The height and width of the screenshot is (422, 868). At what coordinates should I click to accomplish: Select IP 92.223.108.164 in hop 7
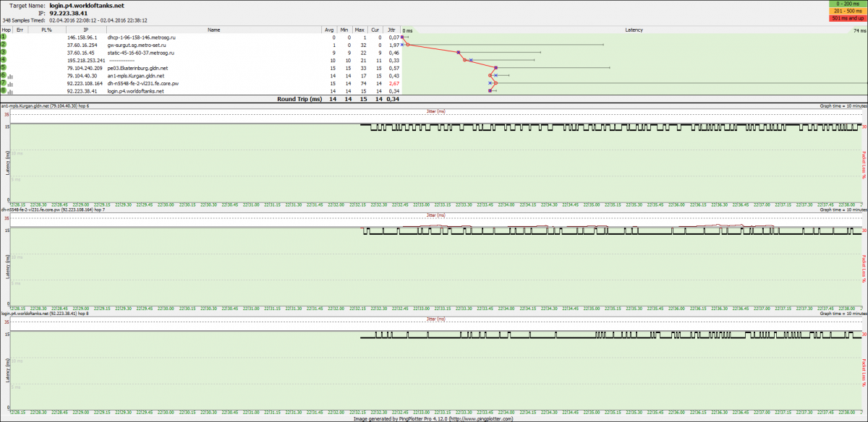click(85, 83)
